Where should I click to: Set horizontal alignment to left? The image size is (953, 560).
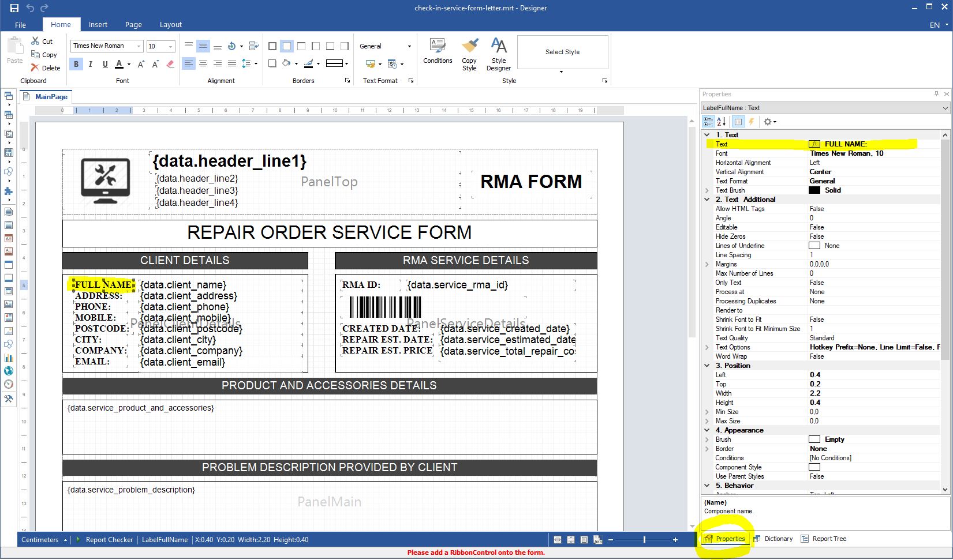pyautogui.click(x=189, y=64)
